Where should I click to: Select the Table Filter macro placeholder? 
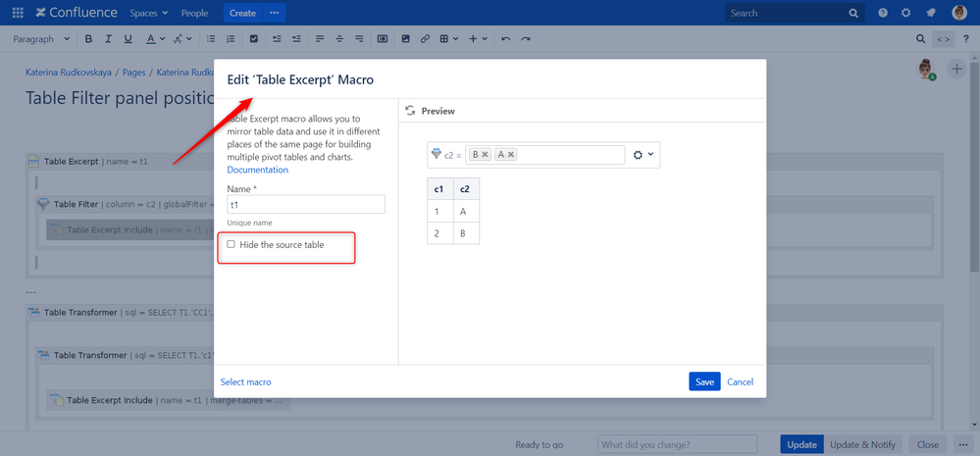(x=125, y=204)
